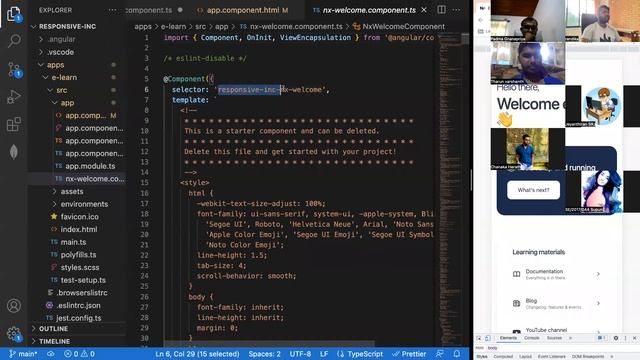640x360 pixels.
Task: Open polyfills.ts file
Action: [78, 254]
